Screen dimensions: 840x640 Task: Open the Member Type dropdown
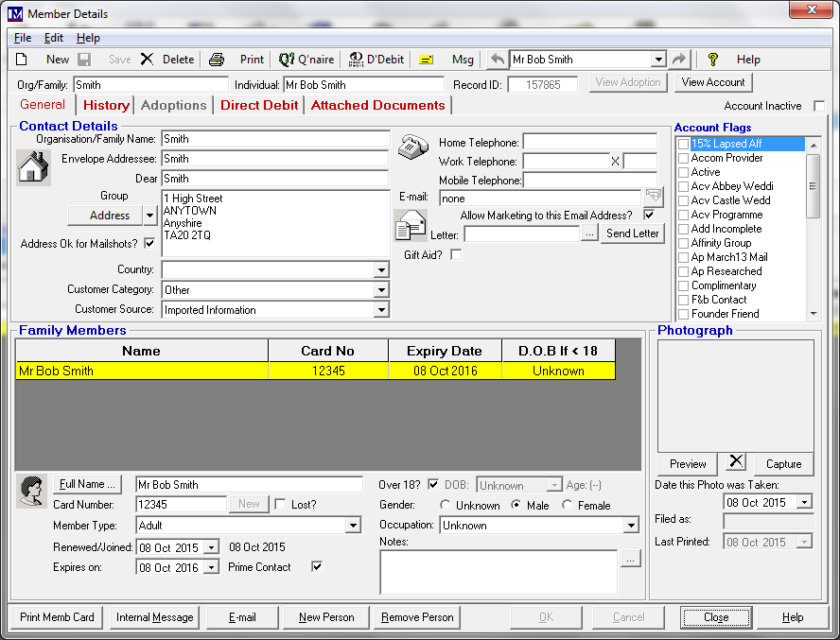click(x=353, y=526)
